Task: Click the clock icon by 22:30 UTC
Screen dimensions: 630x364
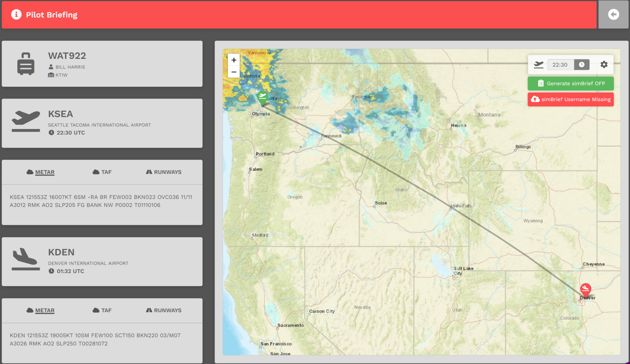Action: (x=51, y=132)
